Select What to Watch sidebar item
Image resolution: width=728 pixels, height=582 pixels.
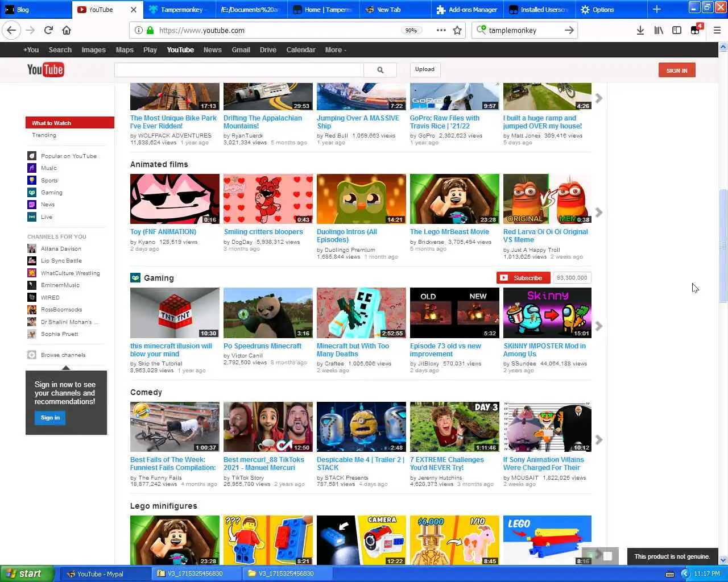70,123
